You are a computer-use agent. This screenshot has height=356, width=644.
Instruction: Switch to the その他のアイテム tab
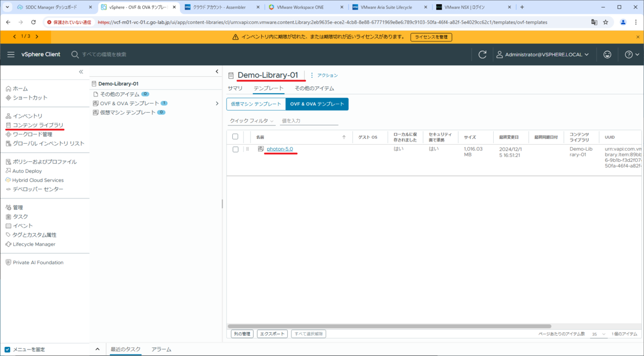pos(314,88)
